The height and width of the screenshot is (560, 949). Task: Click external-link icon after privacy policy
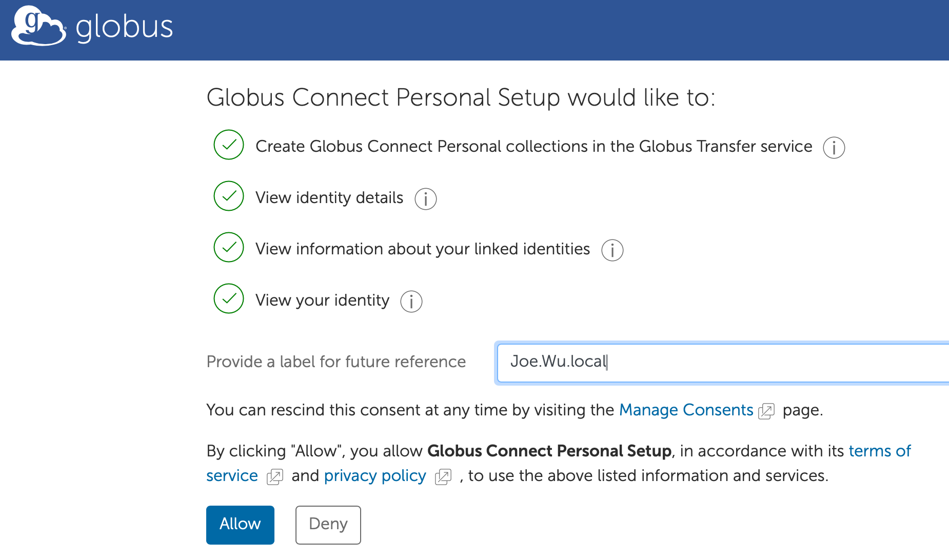click(443, 476)
